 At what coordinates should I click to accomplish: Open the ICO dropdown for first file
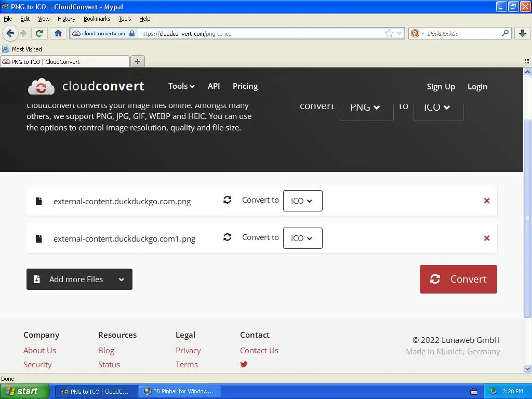tap(303, 201)
